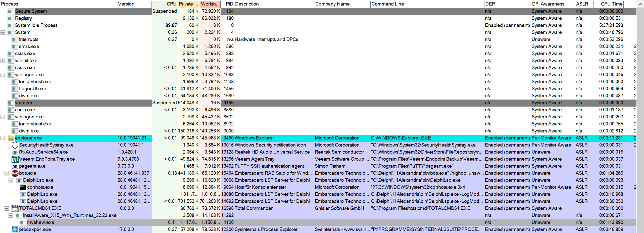
Task: Sort by the CPU column header
Action: [165, 4]
